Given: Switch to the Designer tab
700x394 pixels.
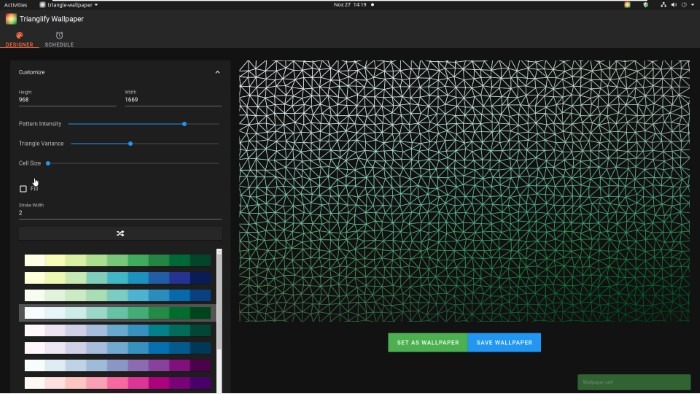Looking at the screenshot, I should pos(19,39).
